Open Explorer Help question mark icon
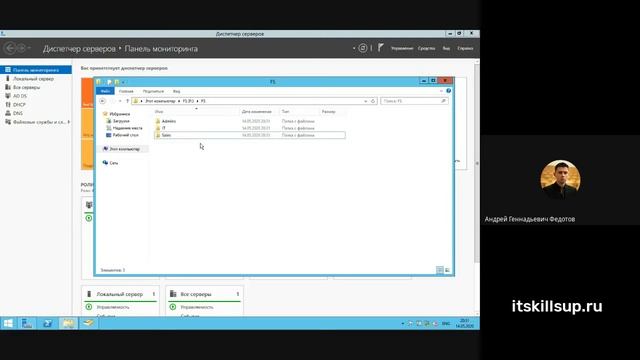The height and width of the screenshot is (360, 640). (x=449, y=91)
